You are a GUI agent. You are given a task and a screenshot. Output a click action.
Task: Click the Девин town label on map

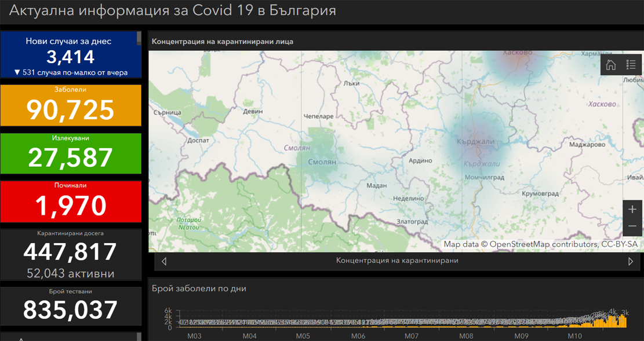253,111
